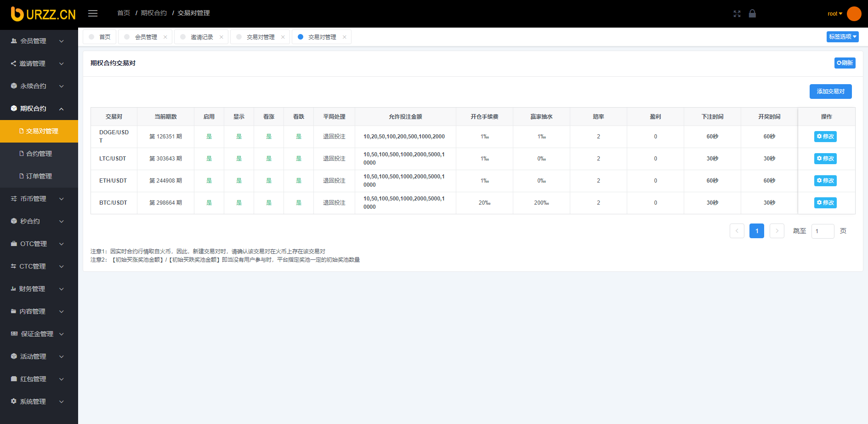Click the hamburger menu collapse icon
This screenshot has height=424, width=868.
pos(93,13)
